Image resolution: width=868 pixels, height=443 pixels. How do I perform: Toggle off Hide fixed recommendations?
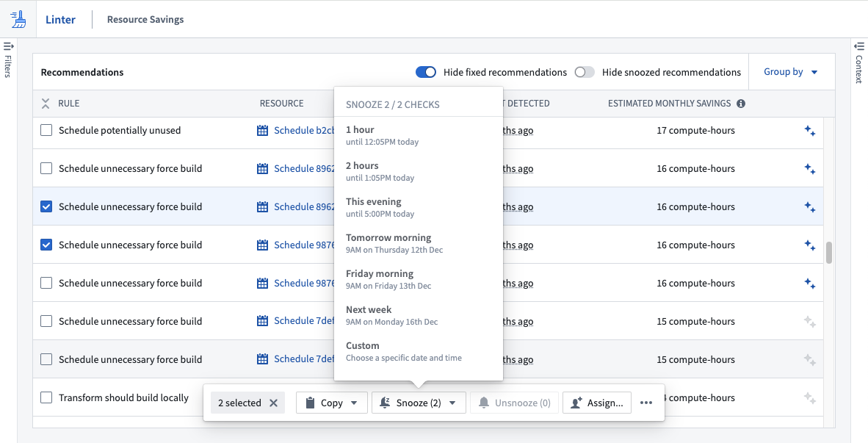coord(426,72)
